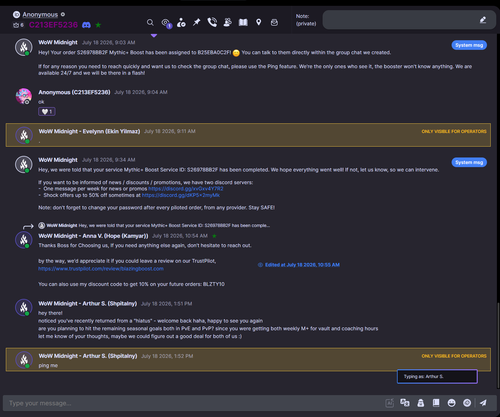Open the group members icon in header

pos(228,22)
